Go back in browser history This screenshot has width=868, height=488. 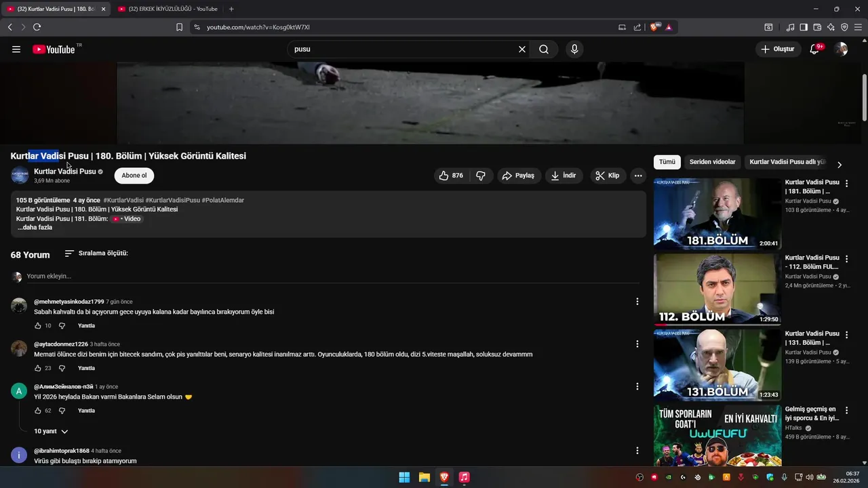9,27
